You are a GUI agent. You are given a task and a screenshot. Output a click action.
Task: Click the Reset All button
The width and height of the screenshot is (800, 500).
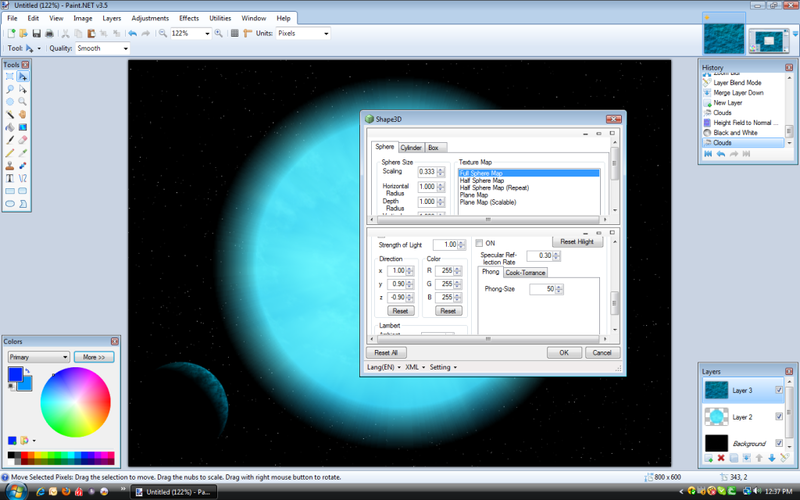click(x=386, y=353)
